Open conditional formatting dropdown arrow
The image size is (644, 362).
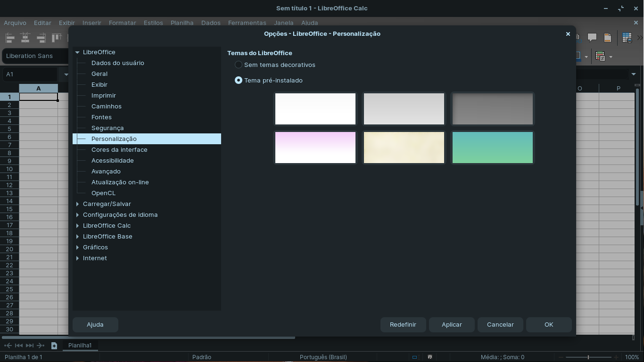[611, 57]
